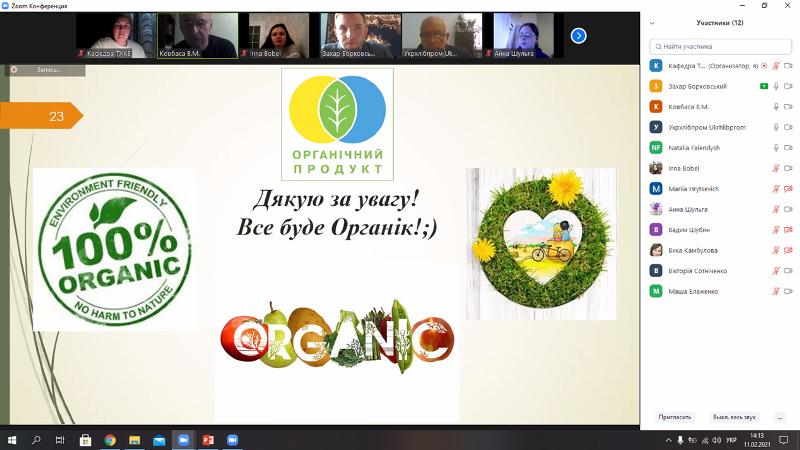This screenshot has height=450, width=800.
Task: Select participant Вікторія Сотніченко in the list
Action: point(720,271)
